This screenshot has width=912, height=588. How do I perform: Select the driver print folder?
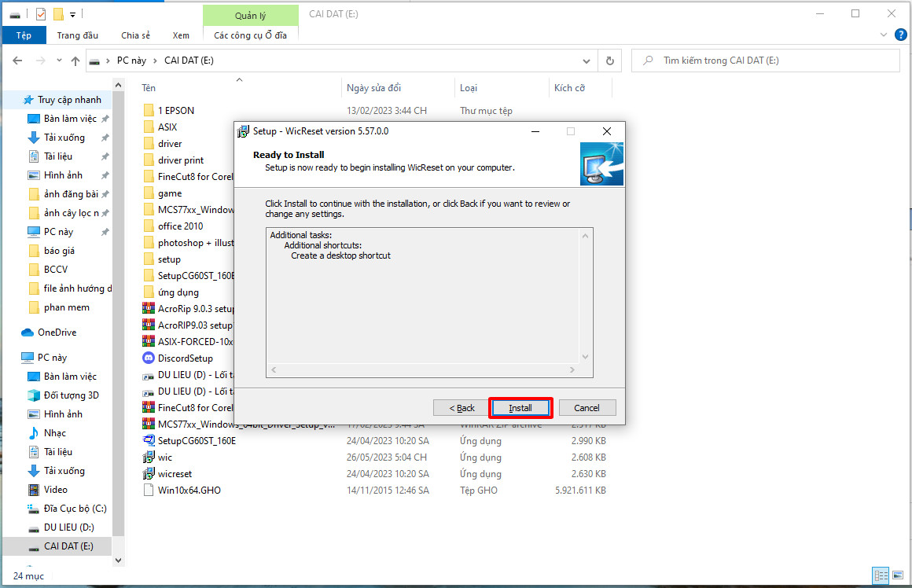[181, 160]
